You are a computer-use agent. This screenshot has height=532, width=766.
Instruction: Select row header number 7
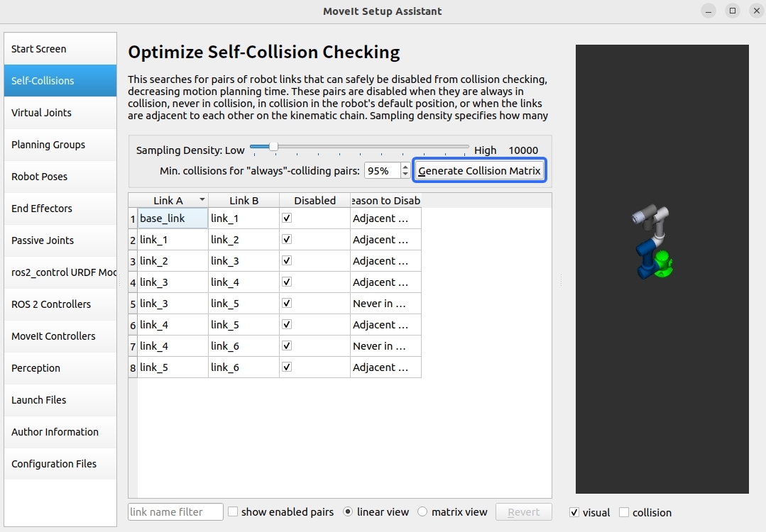133,346
